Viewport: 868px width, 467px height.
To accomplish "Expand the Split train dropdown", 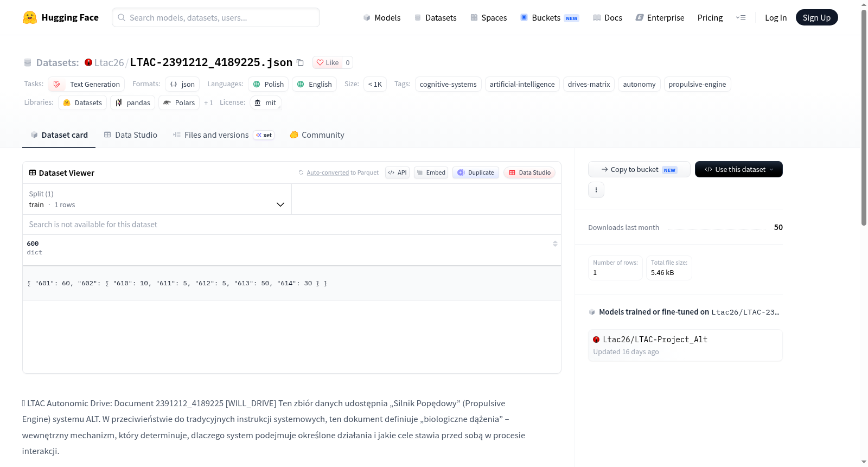I will tap(157, 199).
